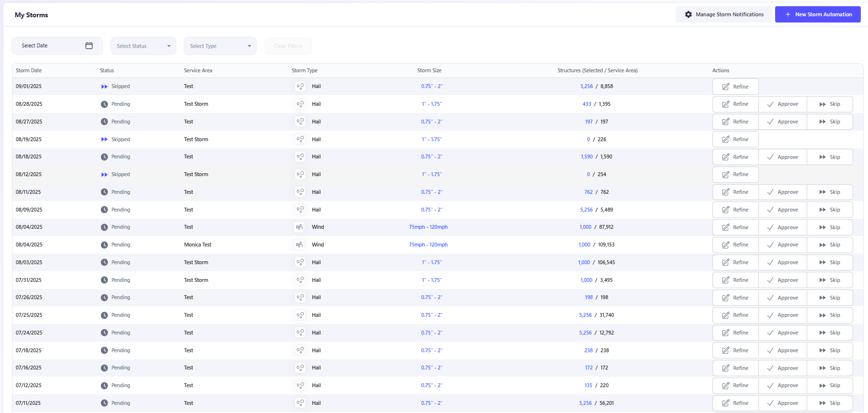Create a New Storm Automation
Image resolution: width=868 pixels, height=413 pixels.
pos(818,14)
